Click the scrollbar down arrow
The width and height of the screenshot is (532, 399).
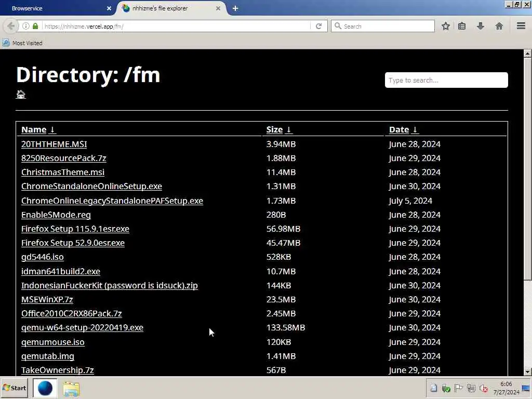pyautogui.click(x=527, y=372)
